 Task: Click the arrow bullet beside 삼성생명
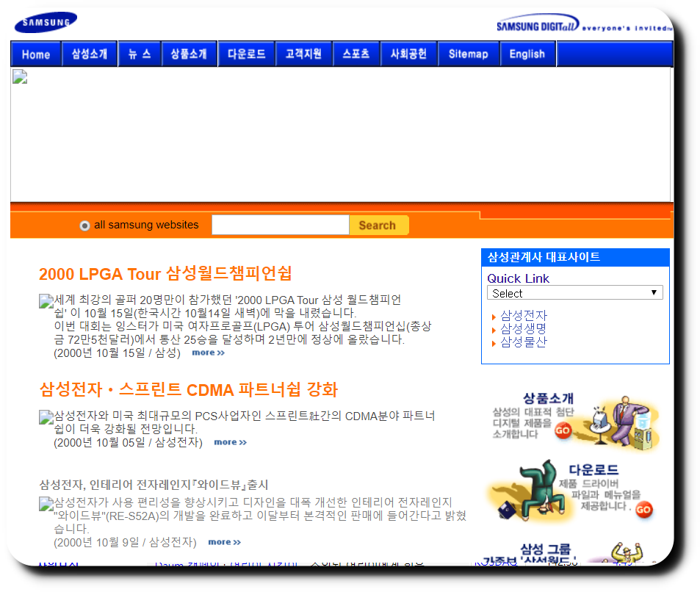(494, 331)
